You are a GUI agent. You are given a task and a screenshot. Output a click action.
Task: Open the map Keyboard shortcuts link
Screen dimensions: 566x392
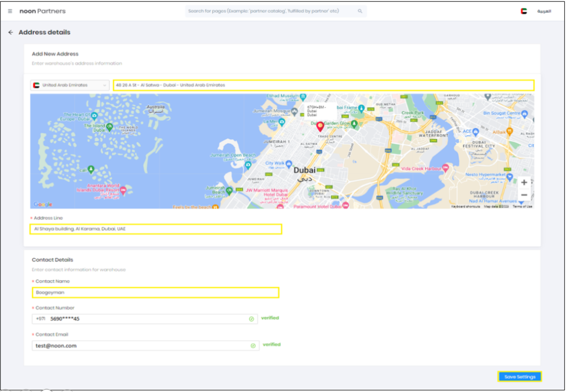point(465,206)
